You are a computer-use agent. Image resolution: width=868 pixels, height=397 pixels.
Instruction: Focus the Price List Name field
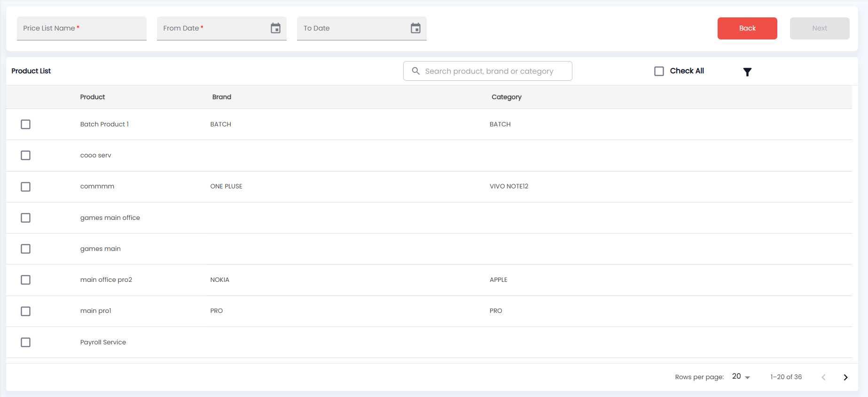82,28
